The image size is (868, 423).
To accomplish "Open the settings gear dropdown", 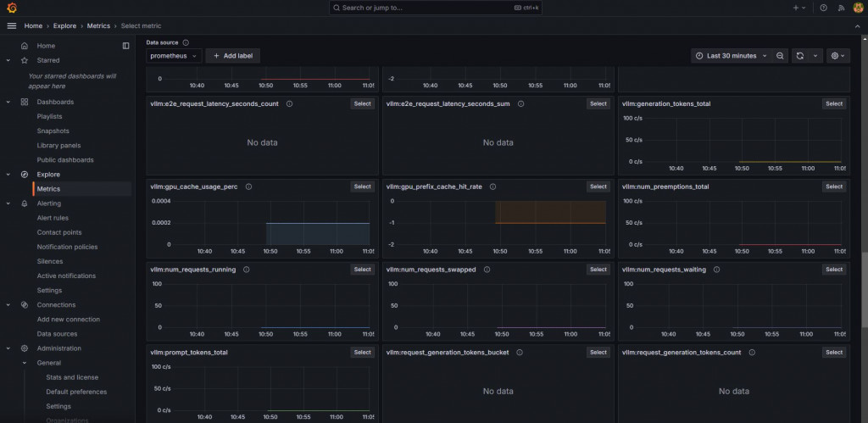I will coord(838,56).
